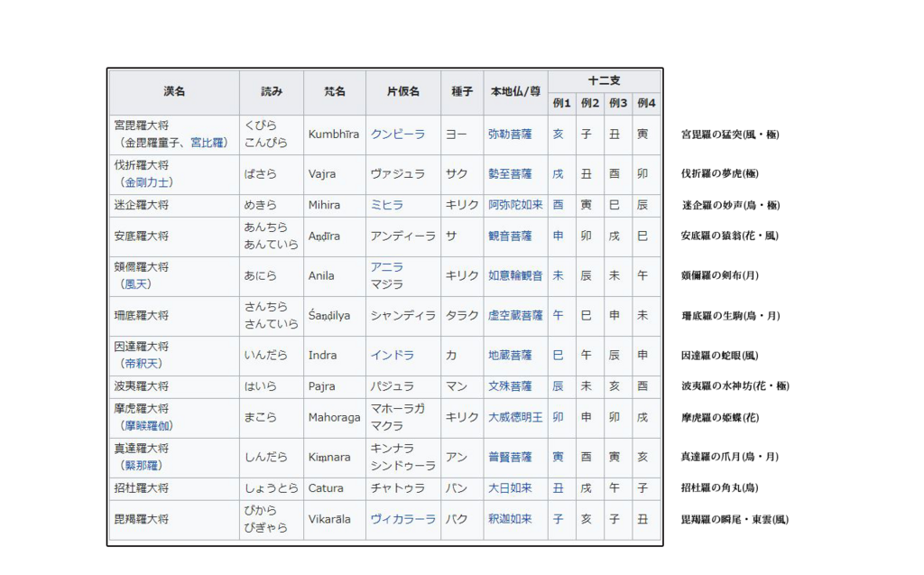The width and height of the screenshot is (924, 575).
Task: Open the 宮比羅 link in first row
Action: (x=207, y=143)
